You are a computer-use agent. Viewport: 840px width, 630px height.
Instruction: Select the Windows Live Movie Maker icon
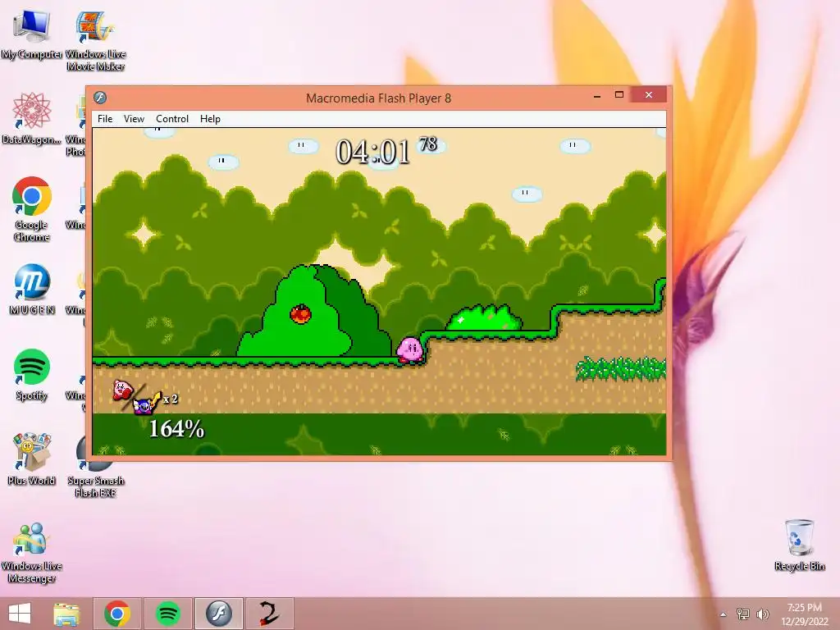pos(95,41)
